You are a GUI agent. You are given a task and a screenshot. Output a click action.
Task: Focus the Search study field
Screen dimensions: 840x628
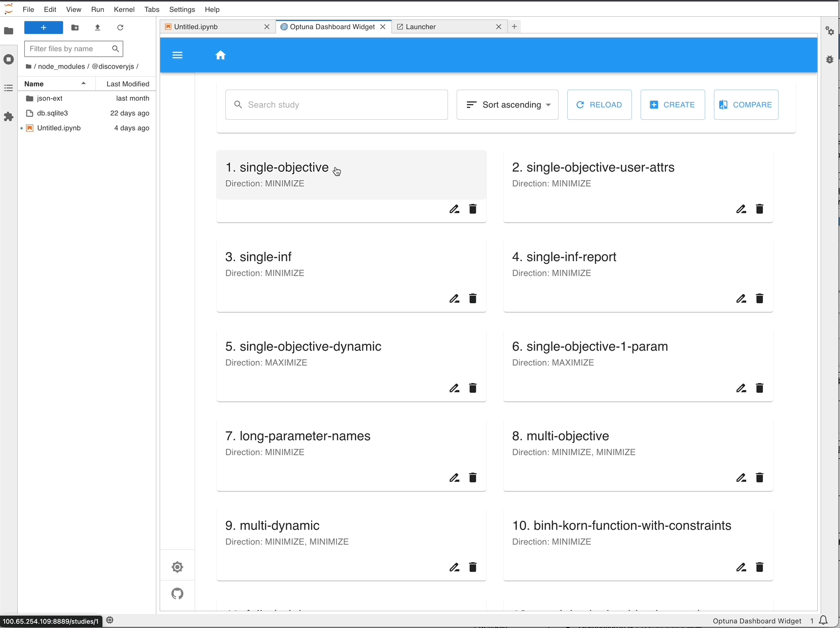tap(336, 105)
